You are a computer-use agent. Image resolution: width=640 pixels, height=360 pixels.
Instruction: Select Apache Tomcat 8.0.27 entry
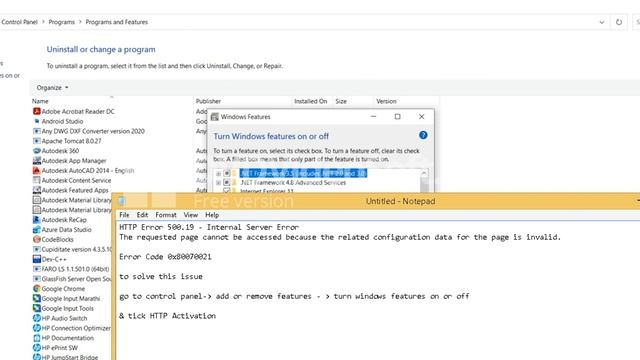click(x=71, y=141)
